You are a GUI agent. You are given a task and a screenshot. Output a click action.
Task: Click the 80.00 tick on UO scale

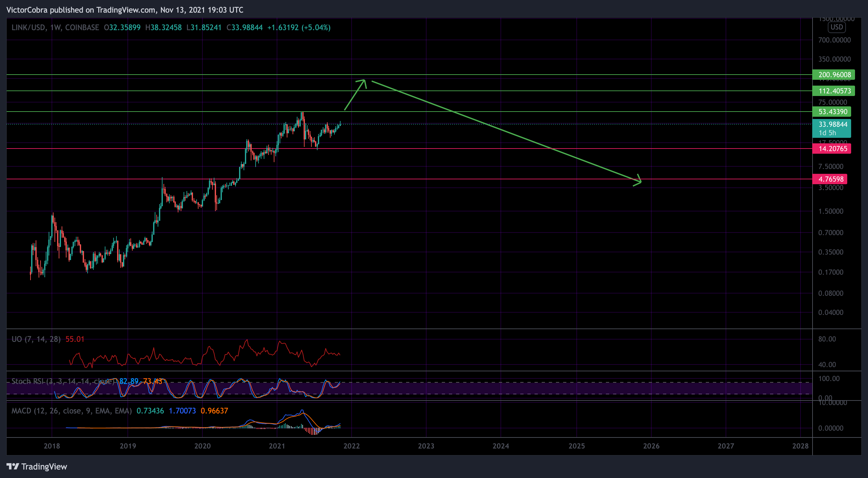(827, 339)
